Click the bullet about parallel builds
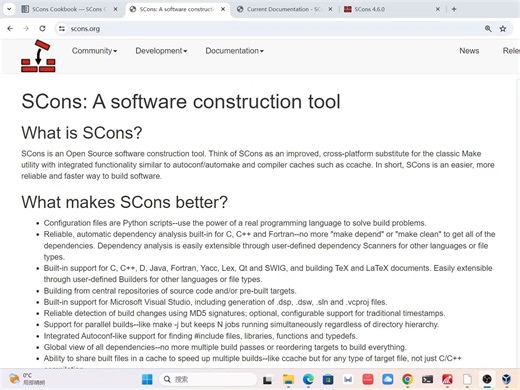The height and width of the screenshot is (390, 520). [x=241, y=325]
